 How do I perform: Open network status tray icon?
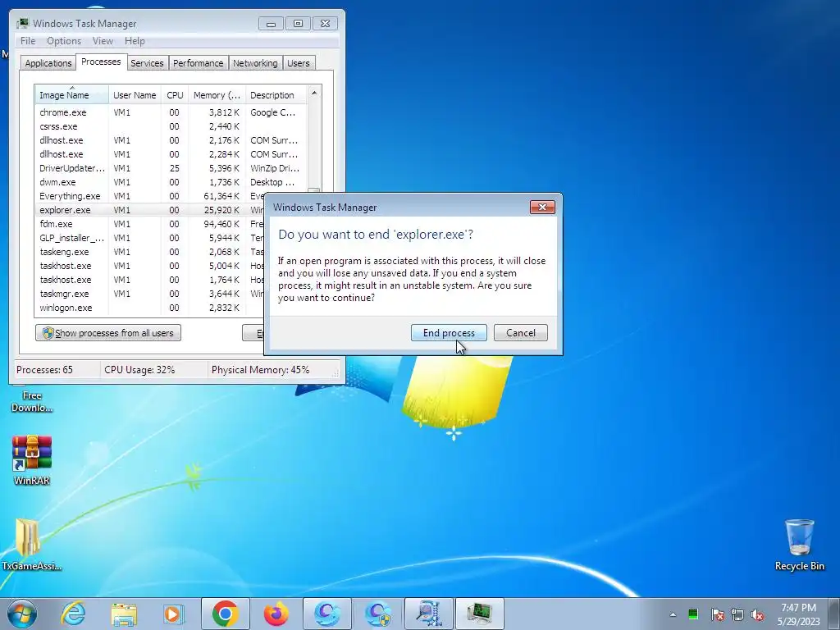(737, 614)
